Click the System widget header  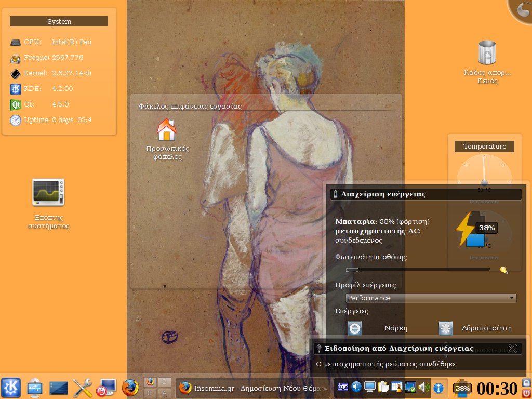coord(59,21)
